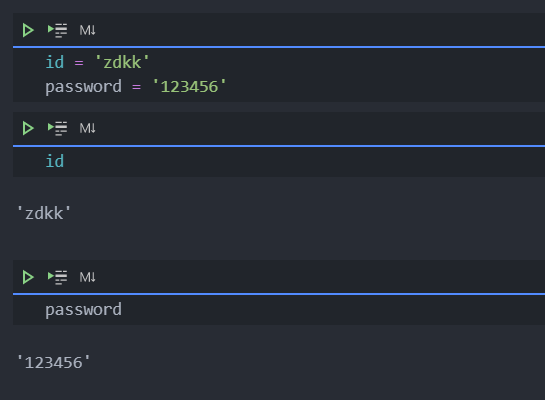545x400 pixels.
Task: Click the '123456' output result
Action: pos(54,362)
